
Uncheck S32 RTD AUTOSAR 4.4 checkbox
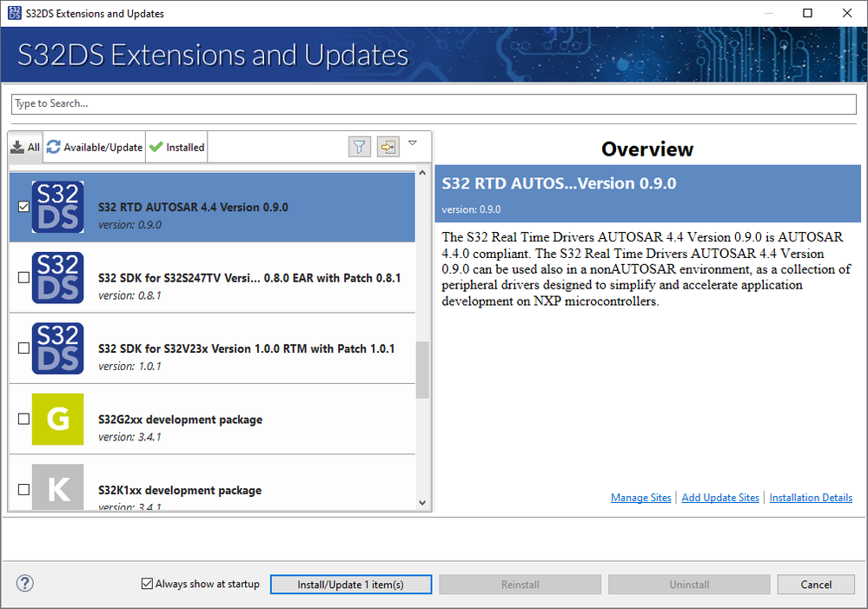(23, 207)
